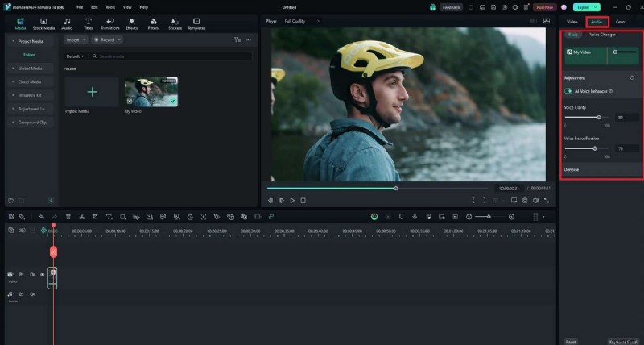Select the My Video thumbnail in media bin

coord(151,92)
